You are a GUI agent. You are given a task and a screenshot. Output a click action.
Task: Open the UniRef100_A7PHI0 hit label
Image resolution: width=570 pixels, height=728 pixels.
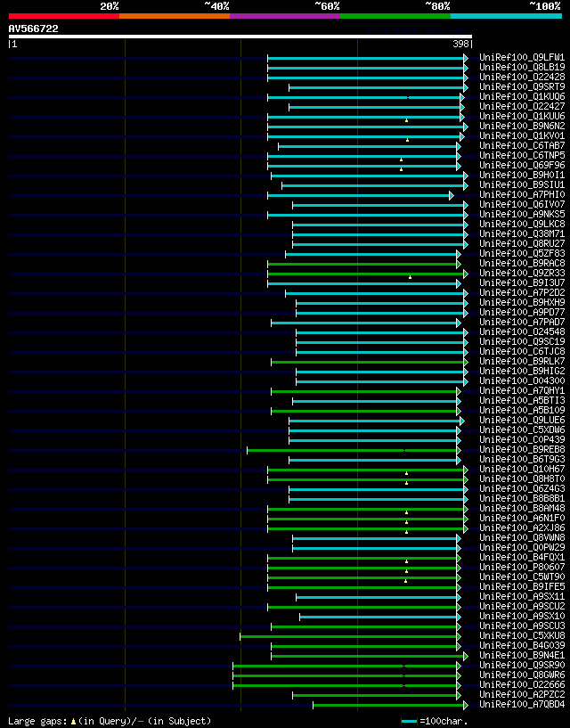pos(522,195)
